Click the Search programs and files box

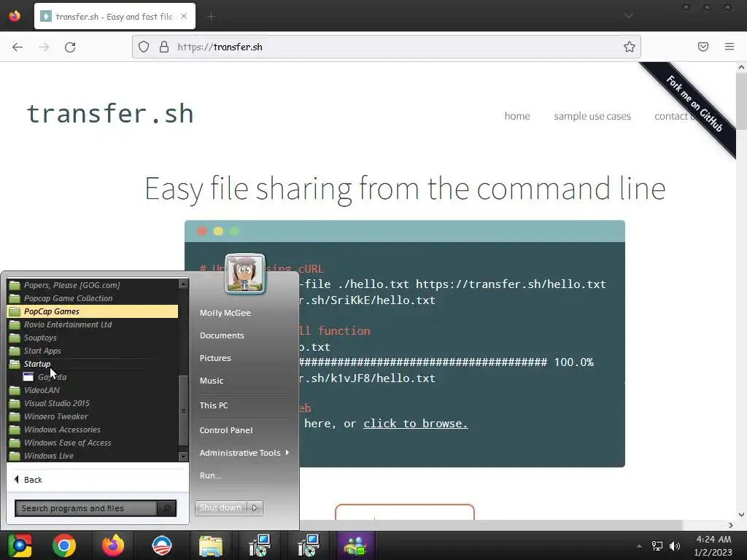[x=86, y=508]
